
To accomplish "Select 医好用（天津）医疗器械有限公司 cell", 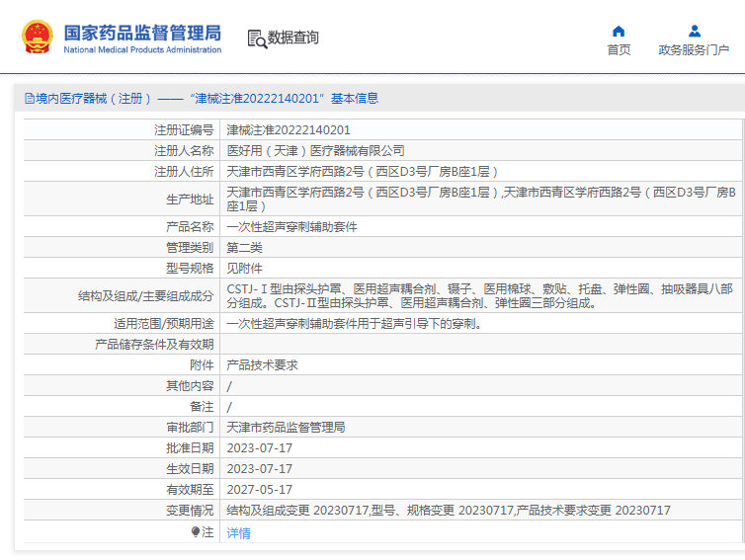I will click(315, 150).
